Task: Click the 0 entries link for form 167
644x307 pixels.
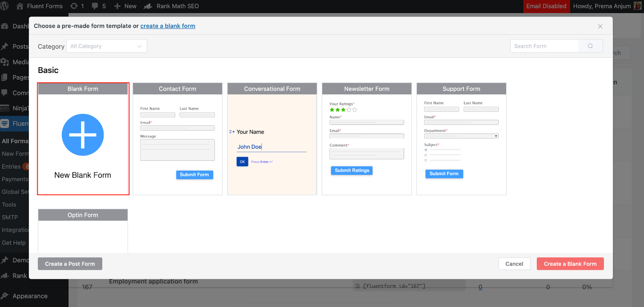Action: pos(481,287)
